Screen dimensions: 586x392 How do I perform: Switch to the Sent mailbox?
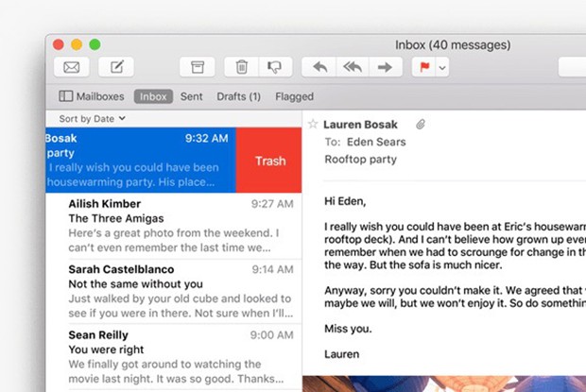(x=191, y=96)
